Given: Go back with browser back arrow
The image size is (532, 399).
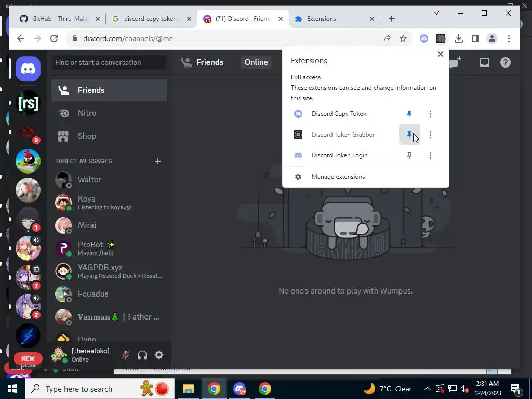Looking at the screenshot, I should [x=21, y=38].
